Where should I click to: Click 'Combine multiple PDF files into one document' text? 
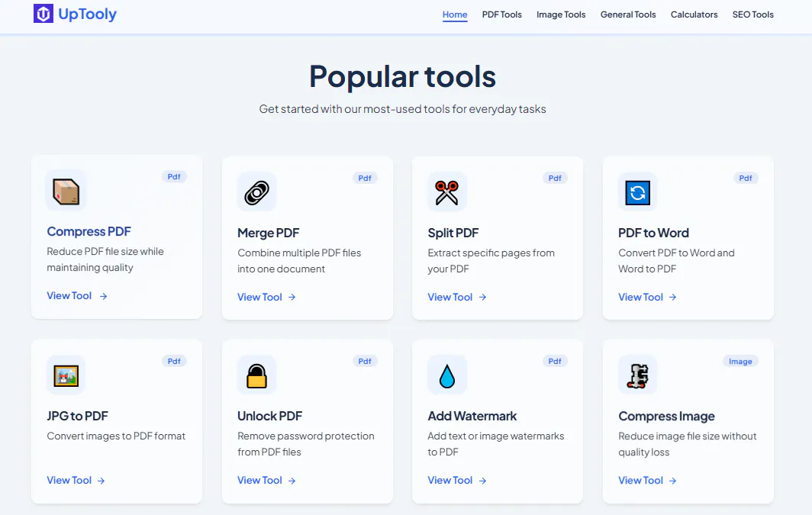click(x=299, y=261)
